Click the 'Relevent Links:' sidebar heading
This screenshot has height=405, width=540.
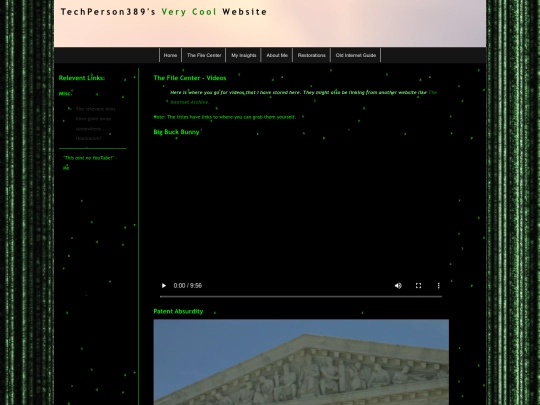coord(82,78)
